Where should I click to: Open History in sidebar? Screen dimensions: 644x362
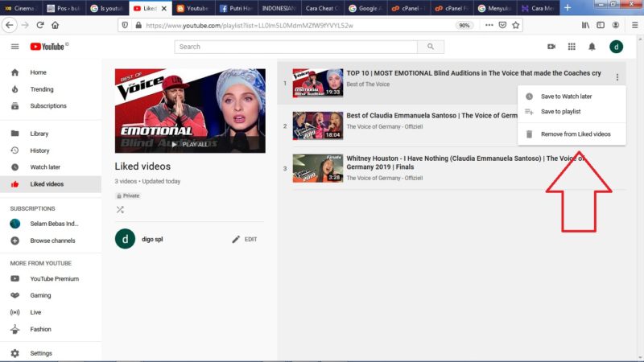pyautogui.click(x=51, y=150)
